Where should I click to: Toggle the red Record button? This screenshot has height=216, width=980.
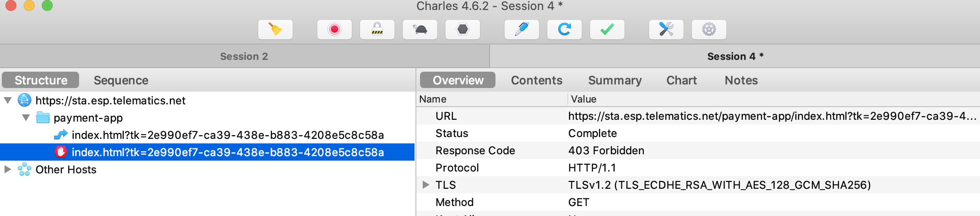[335, 29]
